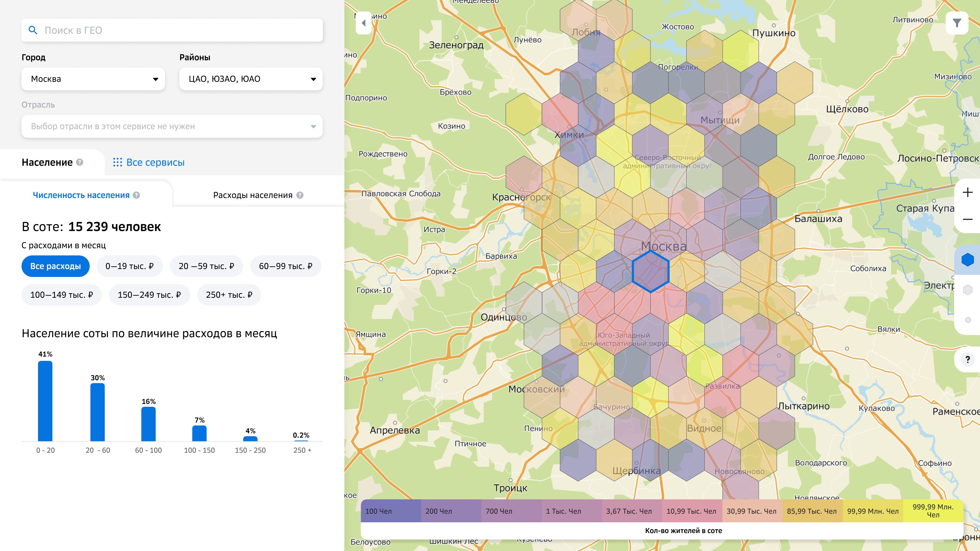Open the map help question mark

(x=968, y=359)
